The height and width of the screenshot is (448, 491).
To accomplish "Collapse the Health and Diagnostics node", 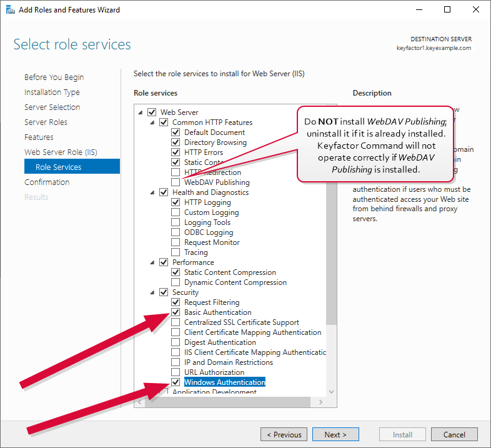I will (152, 192).
